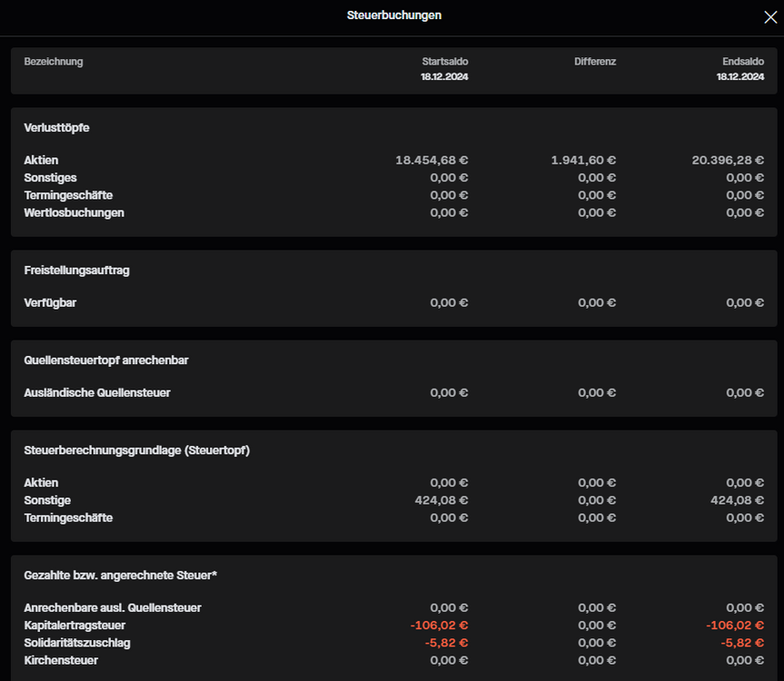Select the Wertlosbuchungen row label
Screen dimensions: 784x681
(74, 212)
